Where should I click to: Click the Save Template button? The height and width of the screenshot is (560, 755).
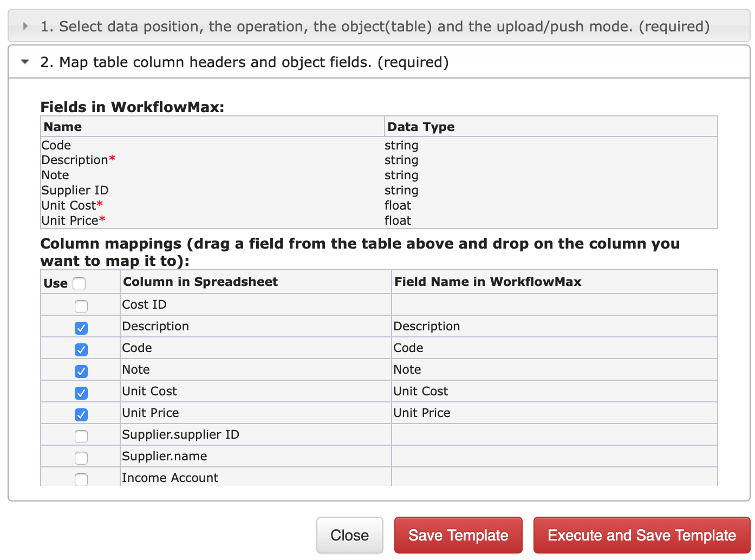pos(458,535)
